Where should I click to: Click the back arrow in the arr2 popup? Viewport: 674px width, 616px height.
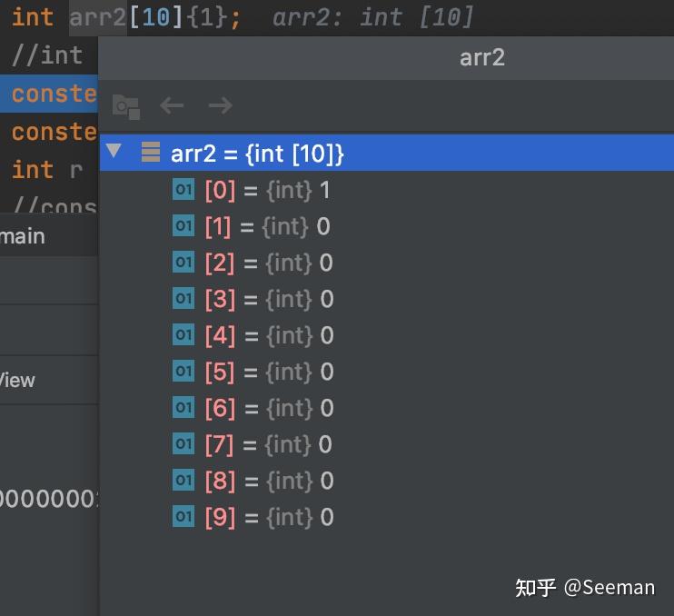coord(172,105)
